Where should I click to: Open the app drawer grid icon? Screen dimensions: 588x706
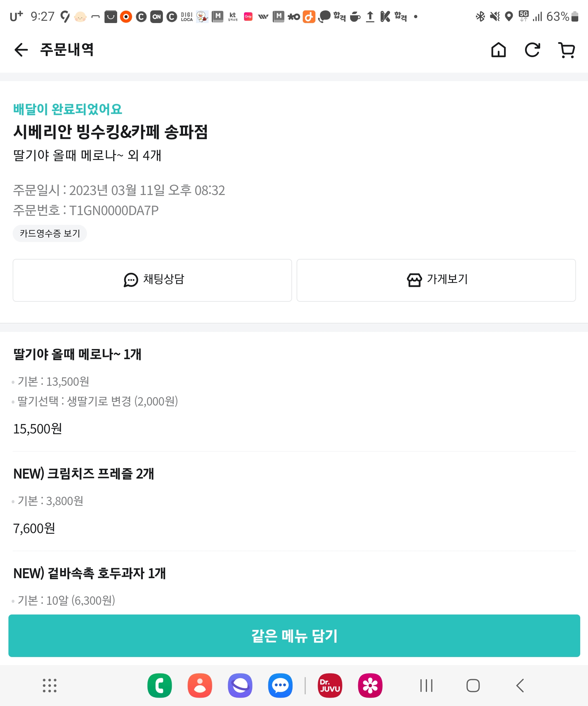click(49, 686)
